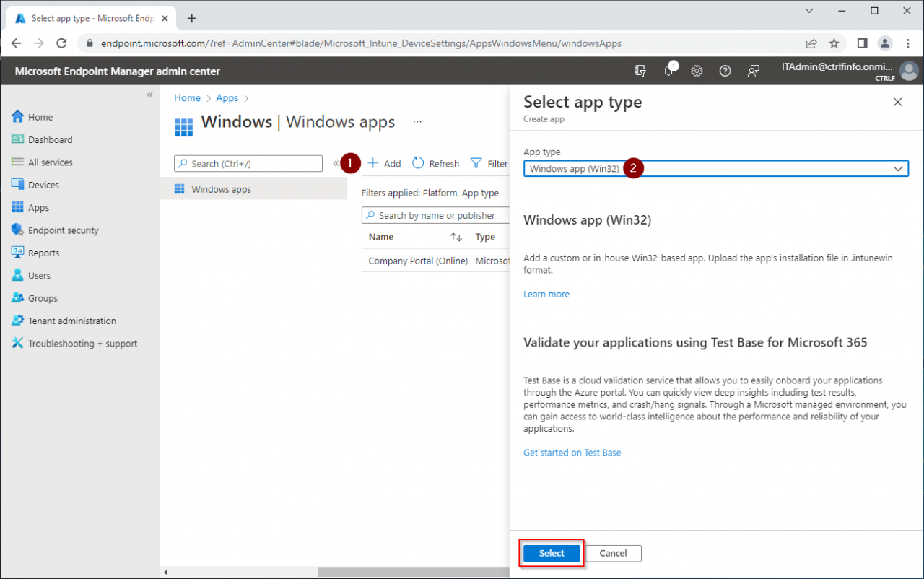Open the notifications bell
Screen dimensions: 924x579
(669, 71)
